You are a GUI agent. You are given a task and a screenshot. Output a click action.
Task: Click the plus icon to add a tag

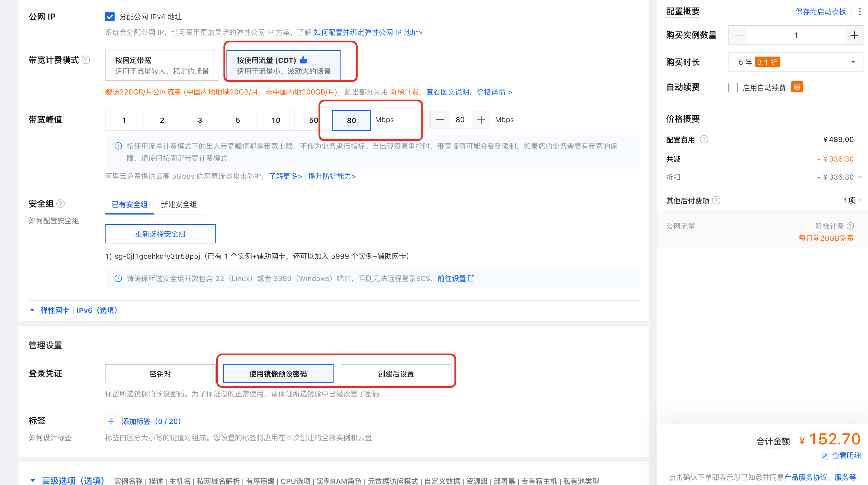pyautogui.click(x=111, y=421)
